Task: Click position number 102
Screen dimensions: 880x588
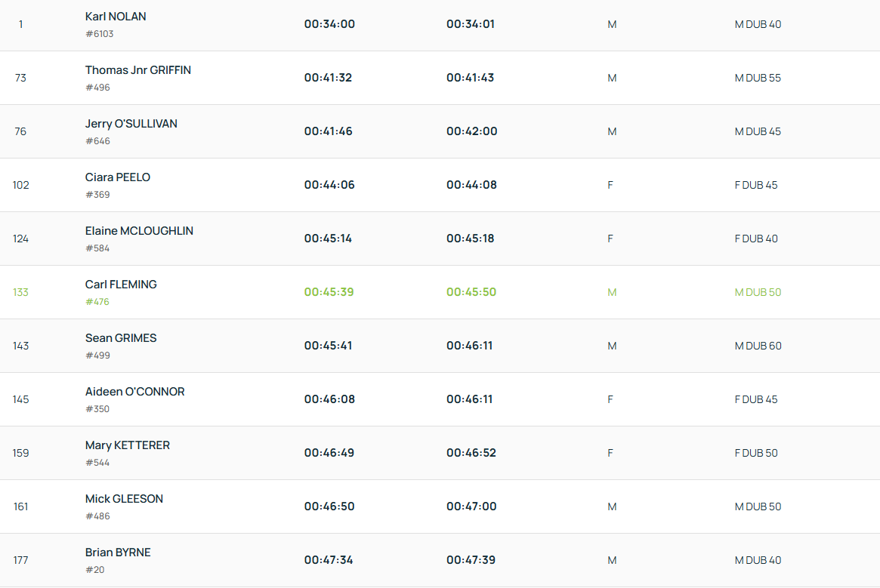Action: tap(20, 185)
